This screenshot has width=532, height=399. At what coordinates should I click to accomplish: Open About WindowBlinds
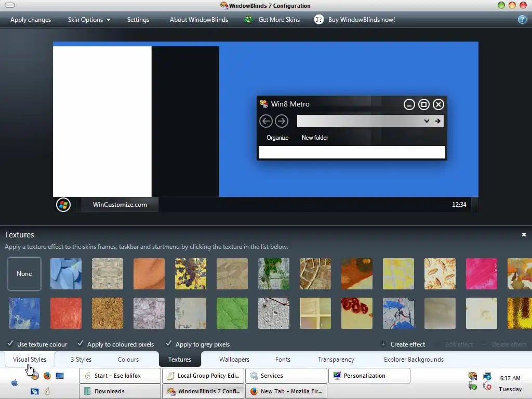click(199, 20)
